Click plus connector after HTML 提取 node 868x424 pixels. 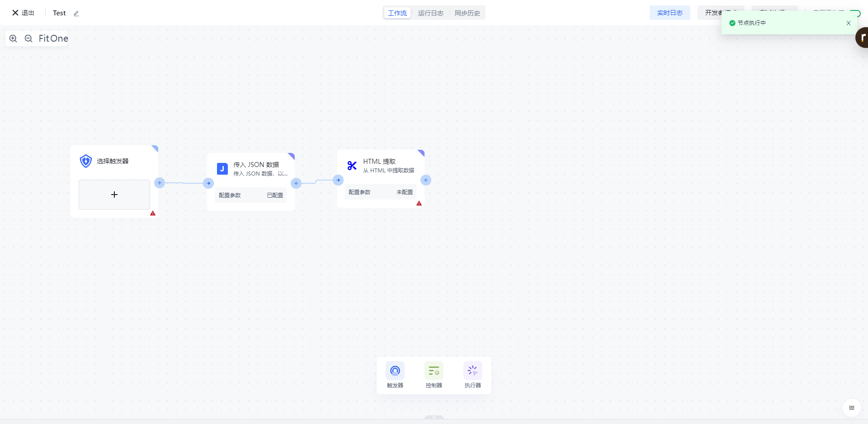[x=425, y=180]
